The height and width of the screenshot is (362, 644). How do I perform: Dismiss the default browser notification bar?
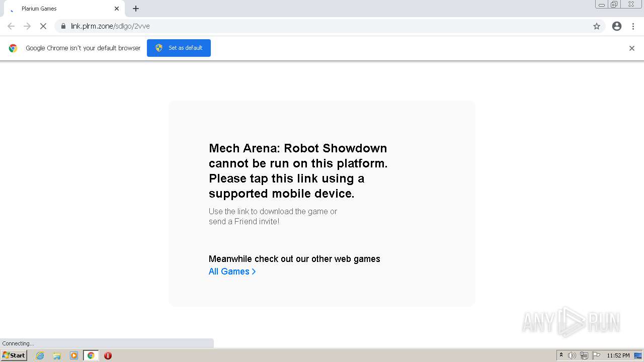(632, 48)
